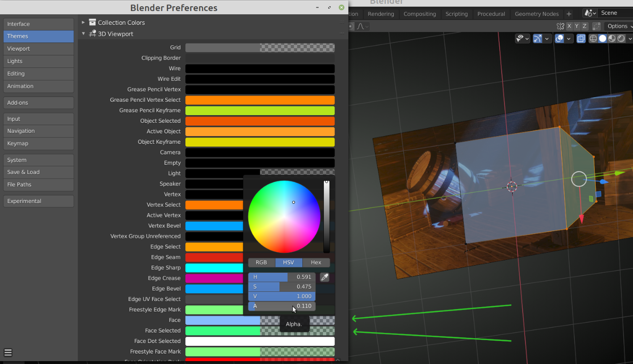Open the Keymap preferences section

tap(39, 143)
